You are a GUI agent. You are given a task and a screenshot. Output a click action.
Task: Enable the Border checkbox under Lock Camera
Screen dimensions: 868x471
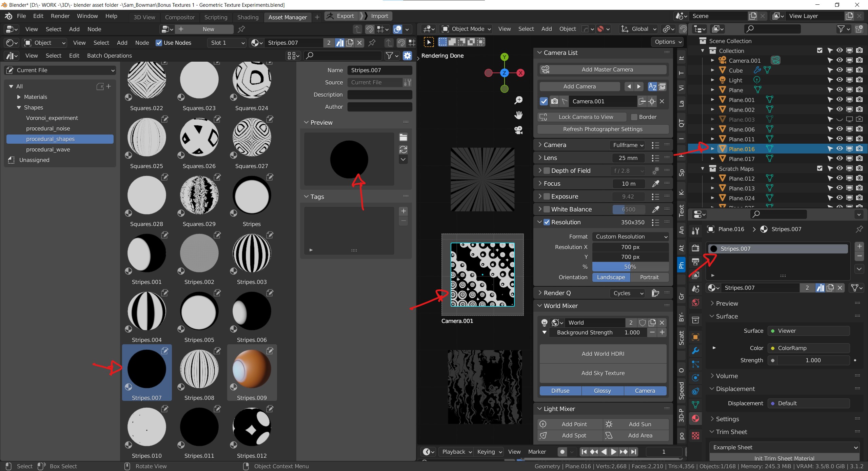tap(634, 117)
